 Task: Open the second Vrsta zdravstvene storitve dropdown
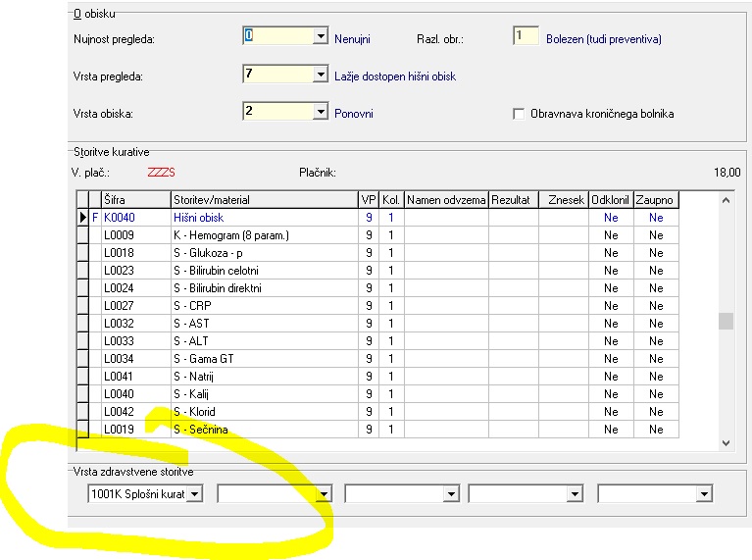coord(324,493)
